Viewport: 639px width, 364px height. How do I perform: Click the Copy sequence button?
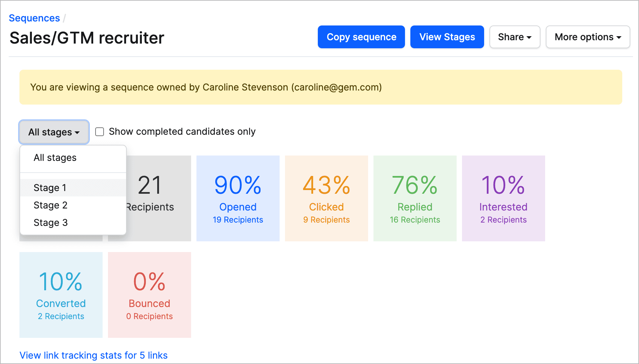coord(361,37)
